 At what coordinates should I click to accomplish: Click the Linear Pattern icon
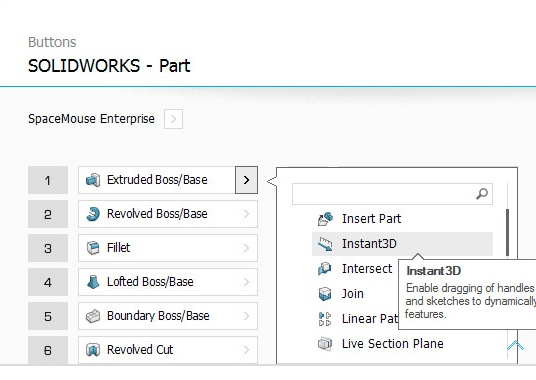(x=325, y=319)
